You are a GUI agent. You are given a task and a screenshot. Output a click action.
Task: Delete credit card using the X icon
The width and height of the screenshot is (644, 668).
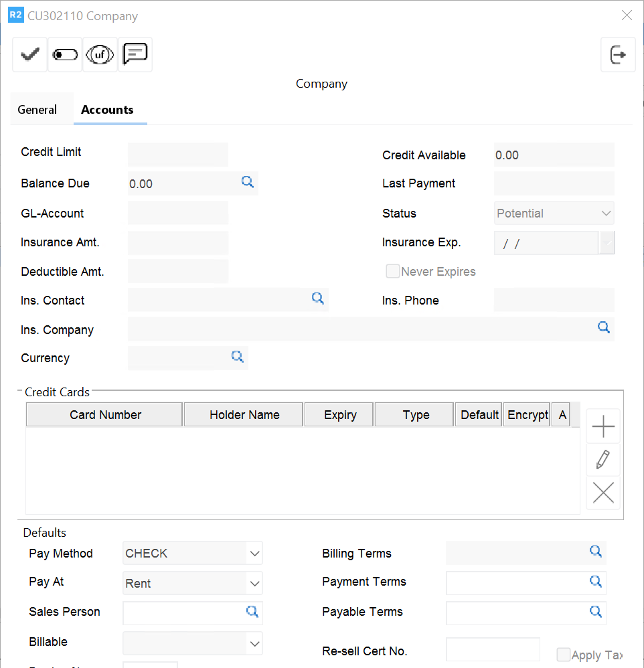(603, 494)
